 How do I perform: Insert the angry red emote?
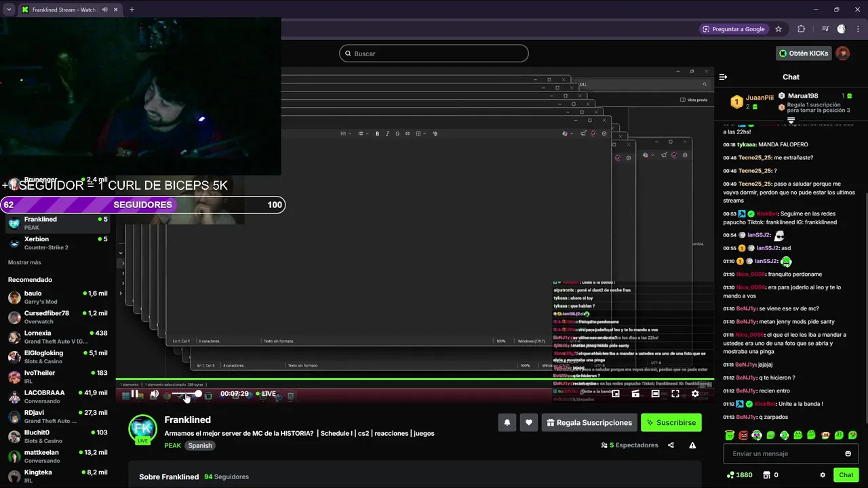(x=743, y=435)
